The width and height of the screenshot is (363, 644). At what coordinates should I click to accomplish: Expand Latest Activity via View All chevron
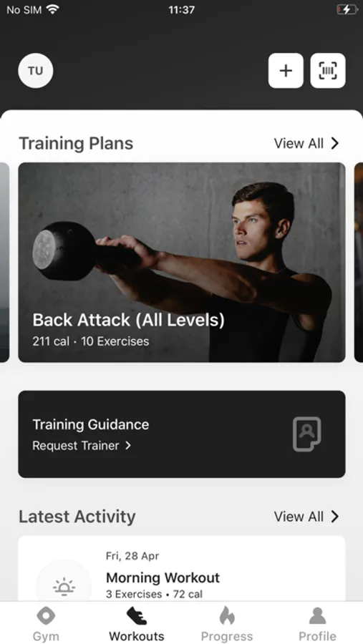pos(335,516)
